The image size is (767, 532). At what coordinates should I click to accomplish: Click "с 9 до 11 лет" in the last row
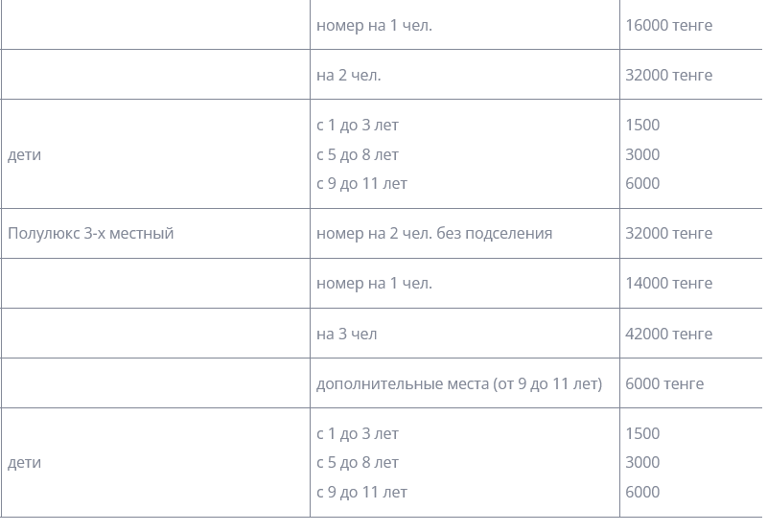coord(361,492)
